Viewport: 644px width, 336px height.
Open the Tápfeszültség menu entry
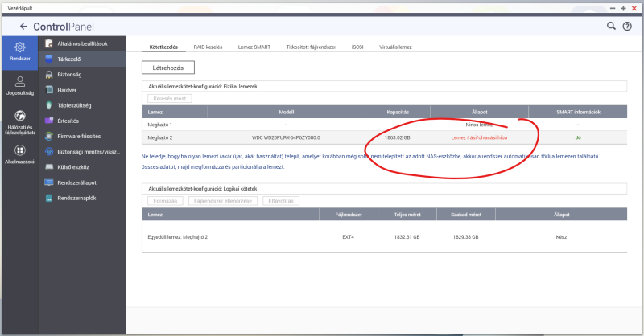coord(82,105)
